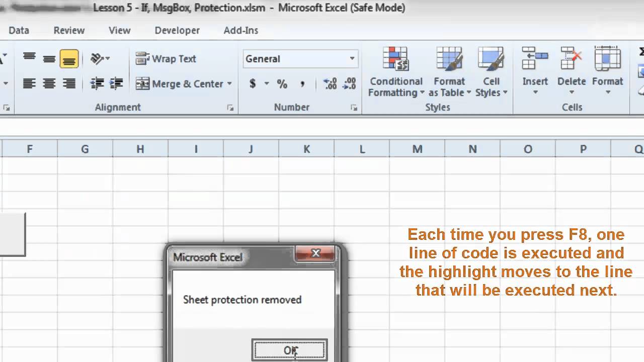This screenshot has width=644, height=362.
Task: Open Number format dialog launcher
Action: click(354, 108)
